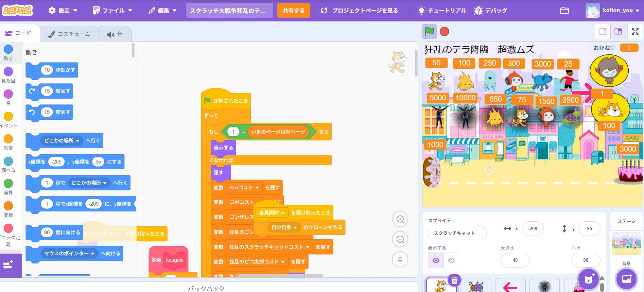
Task: Switch to the 音 sounds tab
Action: coord(115,34)
